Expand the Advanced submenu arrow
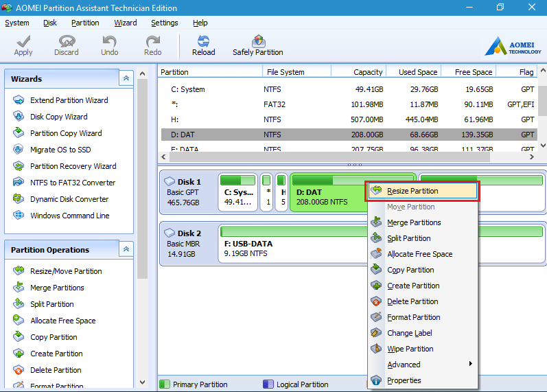This screenshot has width=547, height=392. tap(471, 364)
